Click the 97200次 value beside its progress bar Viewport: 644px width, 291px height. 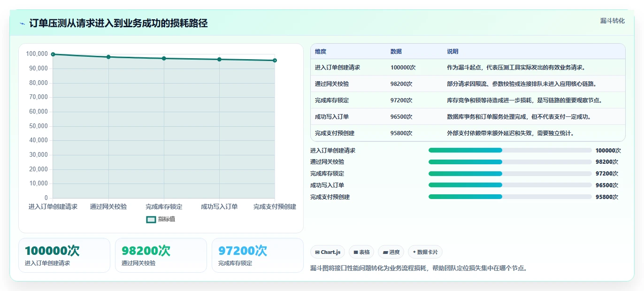coord(606,174)
